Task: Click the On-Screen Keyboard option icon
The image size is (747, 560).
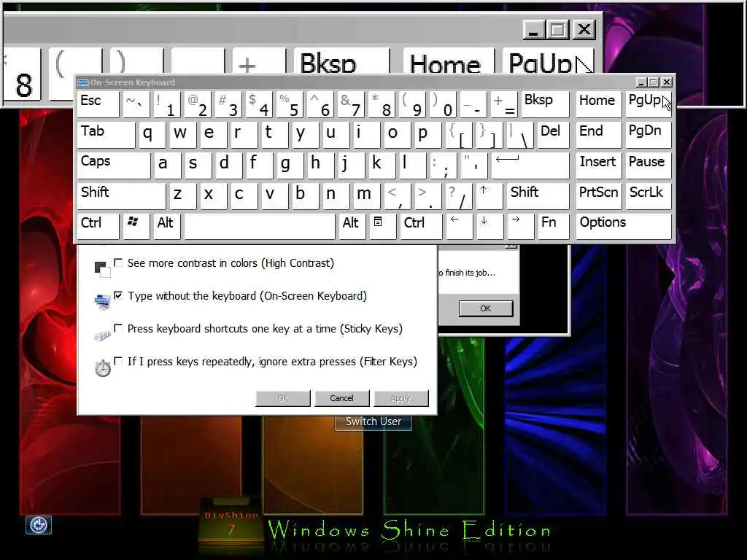Action: pyautogui.click(x=102, y=301)
